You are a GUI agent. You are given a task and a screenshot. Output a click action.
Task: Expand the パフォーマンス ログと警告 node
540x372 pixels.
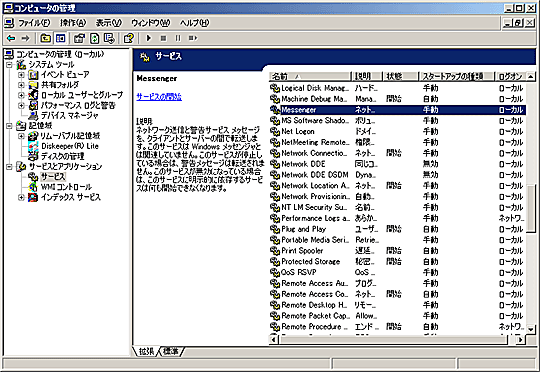pos(21,105)
